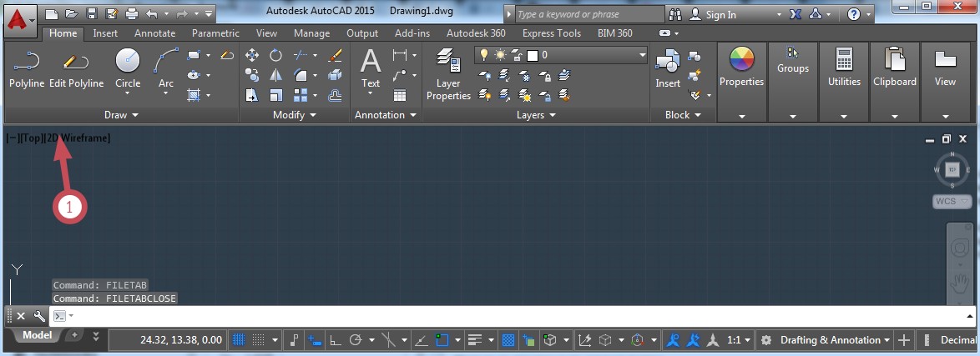
Task: Switch to the Manage ribbon tab
Action: pyautogui.click(x=312, y=33)
